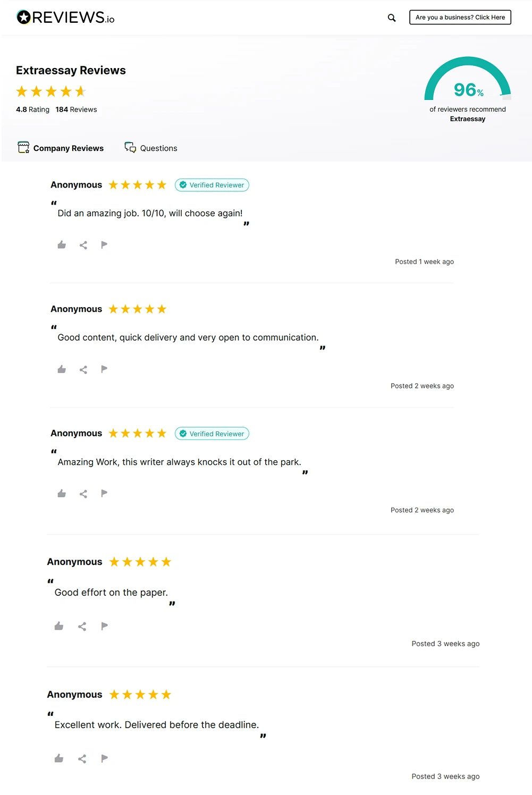This screenshot has width=532, height=795.
Task: Open the Company Reviews tab
Action: 61,148
